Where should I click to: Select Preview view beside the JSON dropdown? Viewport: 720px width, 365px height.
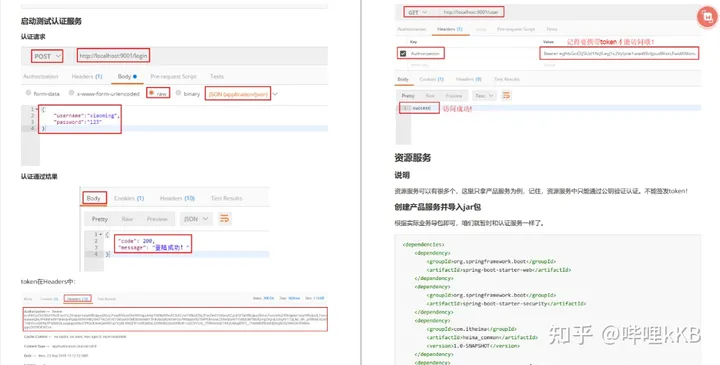(x=157, y=219)
